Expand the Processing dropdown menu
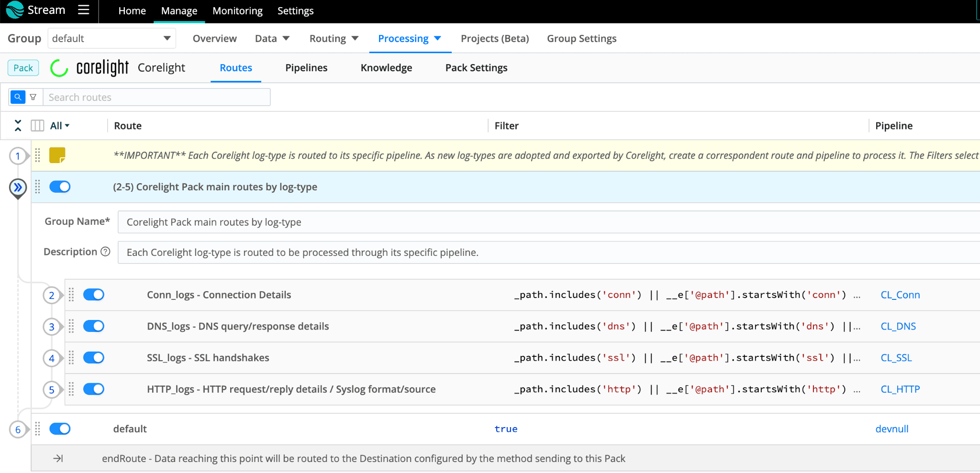980x473 pixels. click(x=409, y=38)
